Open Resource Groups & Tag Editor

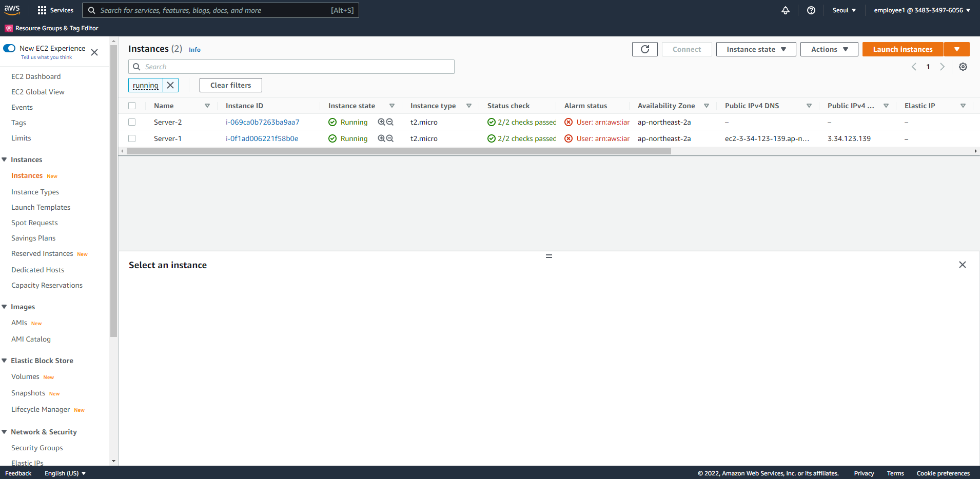tap(52, 28)
